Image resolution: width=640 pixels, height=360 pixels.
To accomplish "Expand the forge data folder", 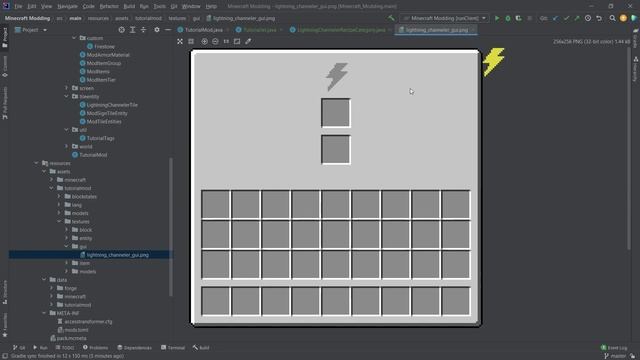I will tap(52, 288).
